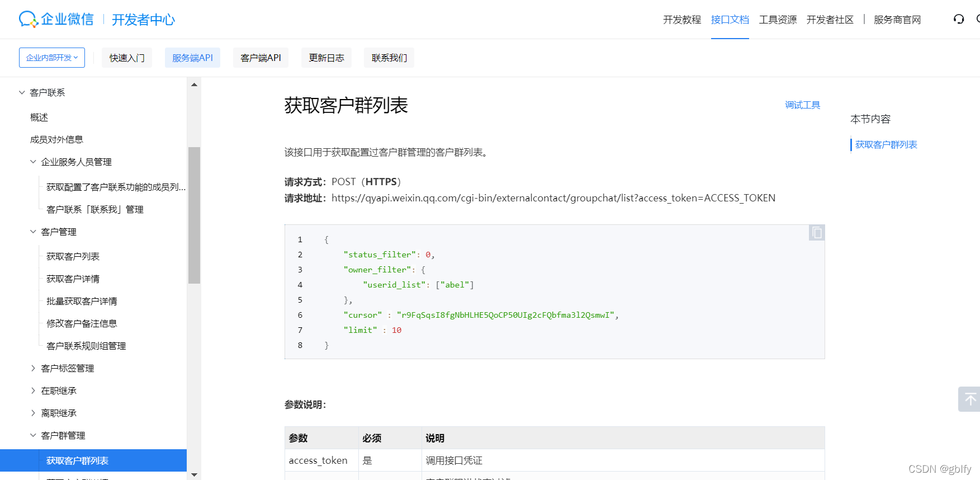Open 获取客户列表 in the sidebar

73,256
